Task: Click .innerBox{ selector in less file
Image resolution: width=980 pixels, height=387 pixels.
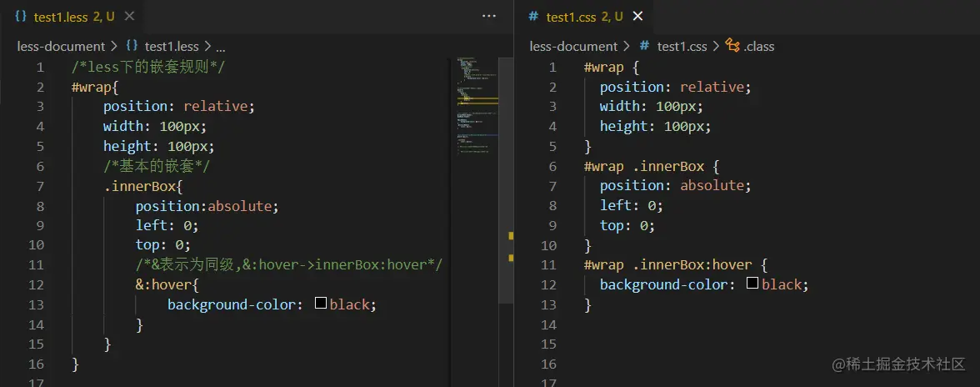Action: (143, 186)
